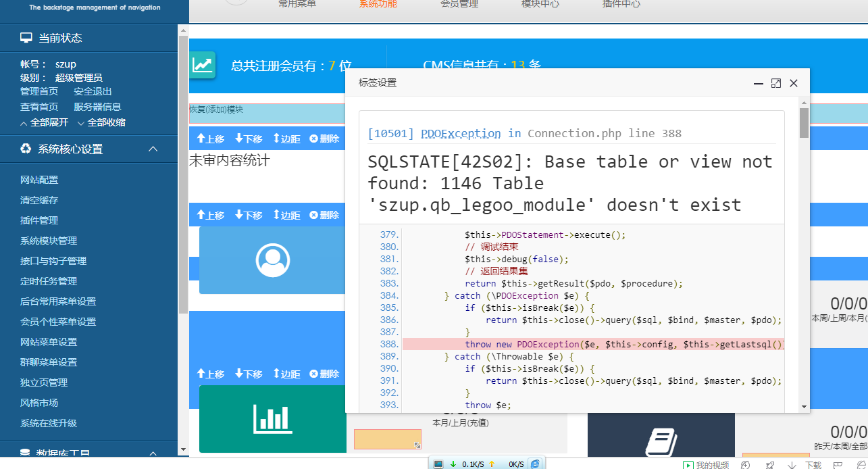
Task: Click PDOException link in error header
Action: (x=461, y=133)
